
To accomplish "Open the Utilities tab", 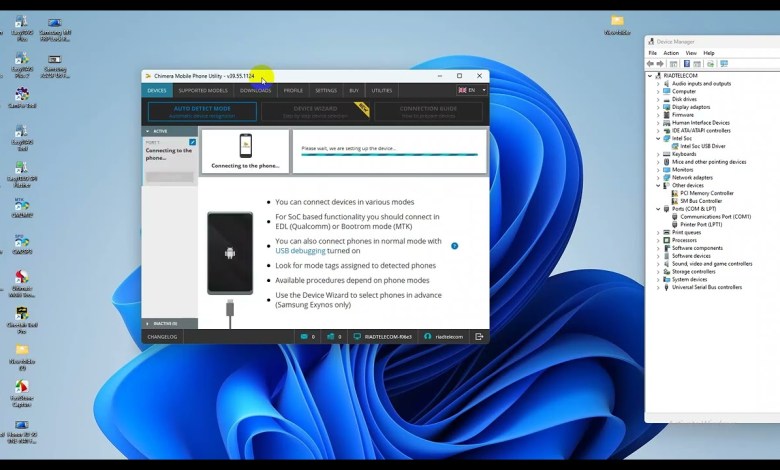I will (x=382, y=91).
